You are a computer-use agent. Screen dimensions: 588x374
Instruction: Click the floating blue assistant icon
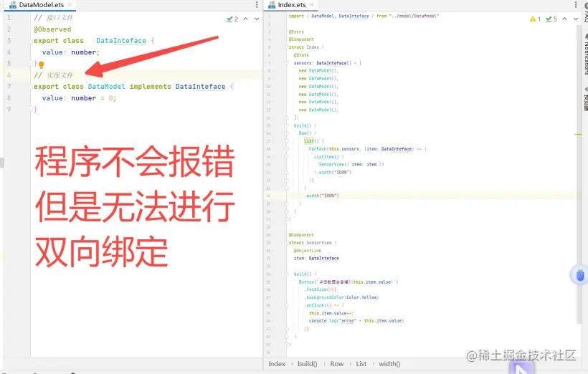point(579,275)
